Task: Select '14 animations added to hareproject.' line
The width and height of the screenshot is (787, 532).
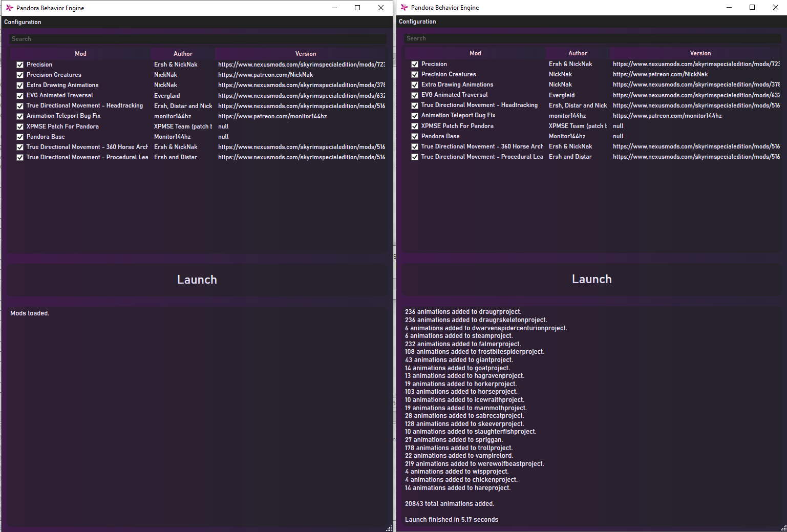Action: [458, 488]
